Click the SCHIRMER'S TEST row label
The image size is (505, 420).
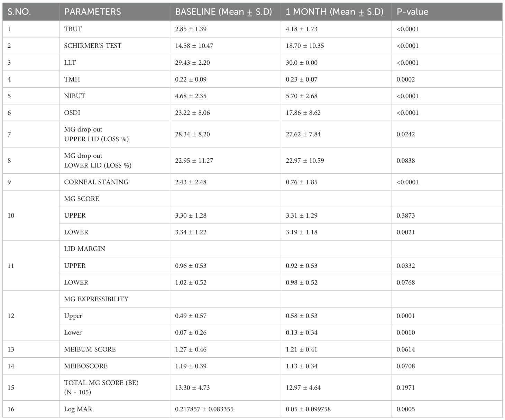[x=93, y=46]
